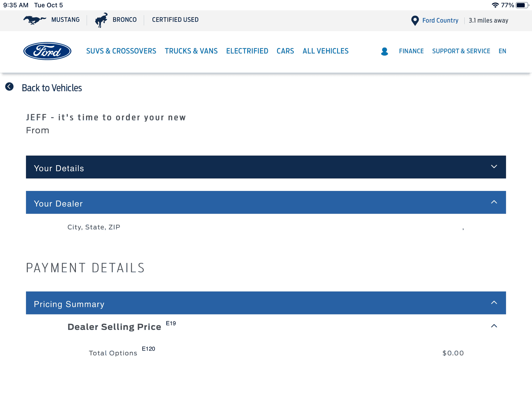This screenshot has height=399, width=532.
Task: Open the Trucks & Vans menu
Action: pos(191,51)
